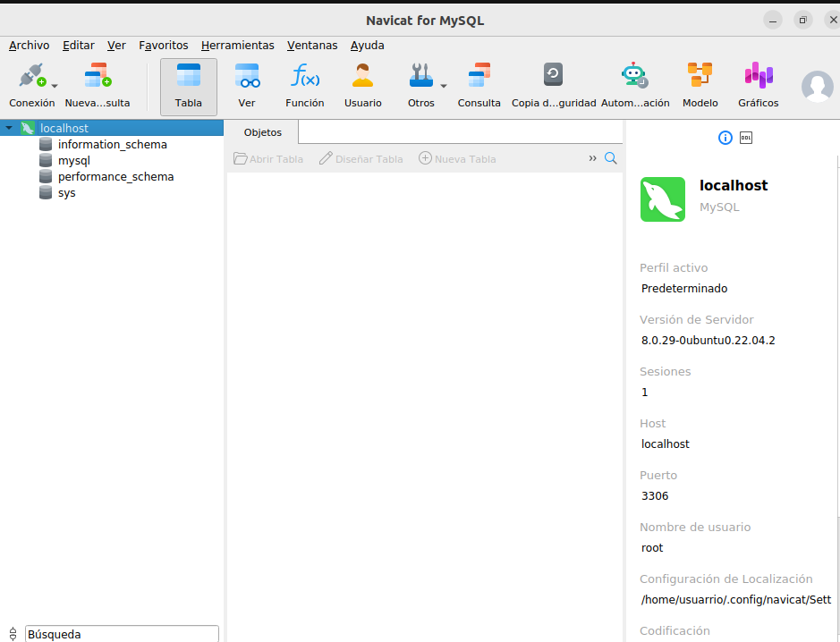The image size is (840, 642).
Task: Expand the Otros dropdown arrow
Action: click(443, 86)
